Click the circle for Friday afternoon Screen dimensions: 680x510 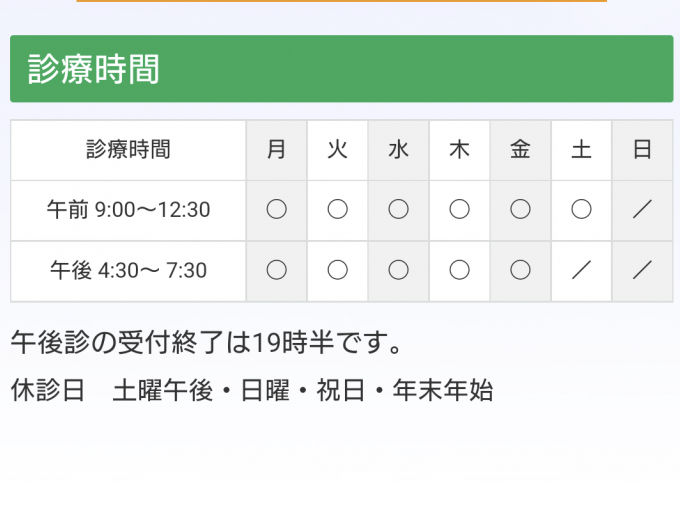520,270
